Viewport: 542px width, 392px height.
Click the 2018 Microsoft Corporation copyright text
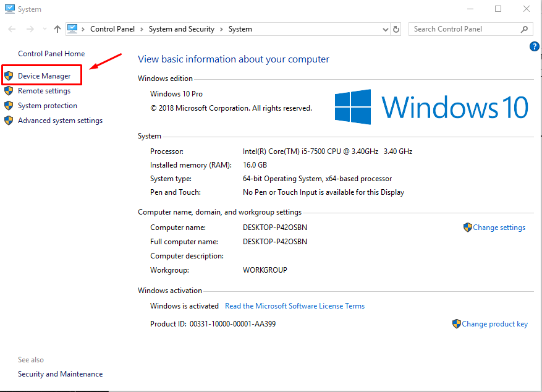pyautogui.click(x=231, y=108)
